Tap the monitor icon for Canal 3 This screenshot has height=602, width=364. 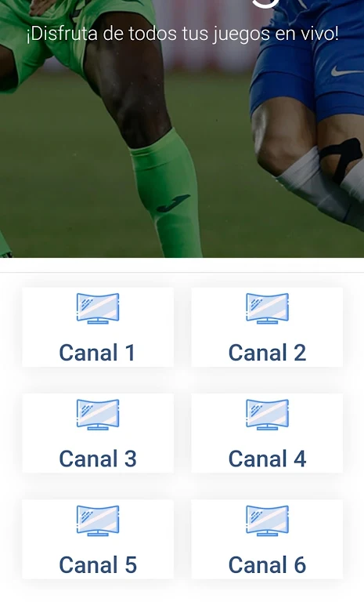pyautogui.click(x=98, y=414)
